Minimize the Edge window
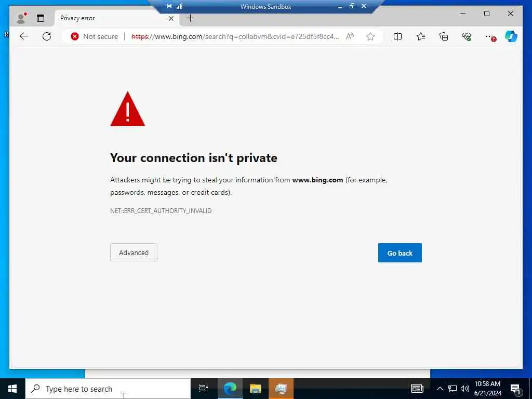532x399 pixels. pos(463,14)
